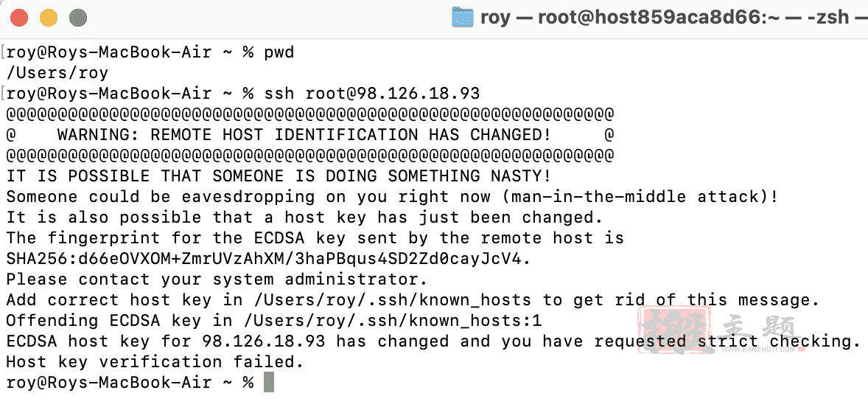Click the ssh root@98.126.18.93 command
868x410 pixels.
click(x=371, y=94)
